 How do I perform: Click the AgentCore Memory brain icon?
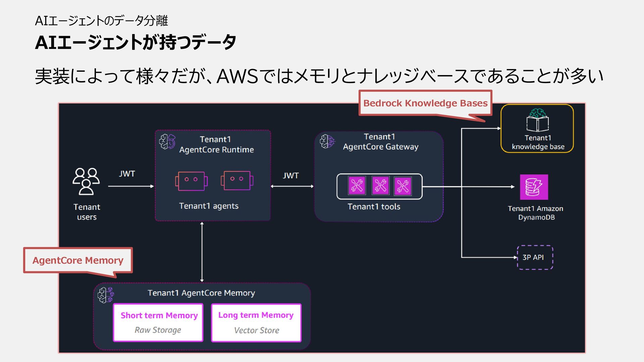(x=106, y=295)
